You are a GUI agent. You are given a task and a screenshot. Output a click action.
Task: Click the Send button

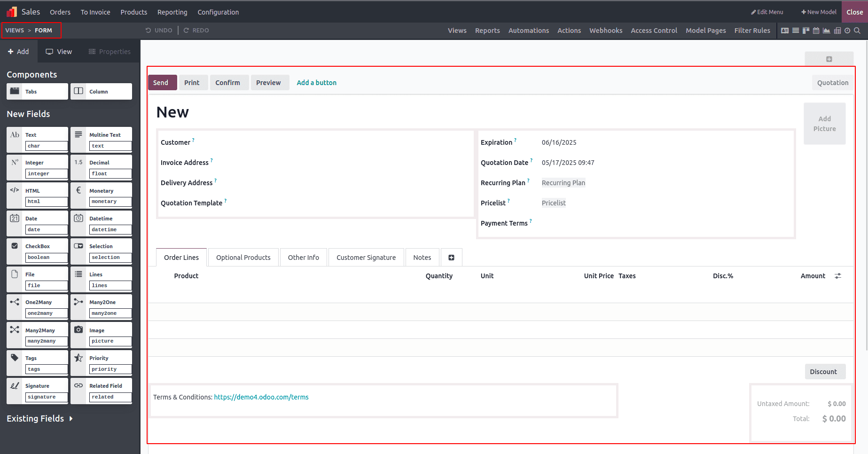(163, 83)
